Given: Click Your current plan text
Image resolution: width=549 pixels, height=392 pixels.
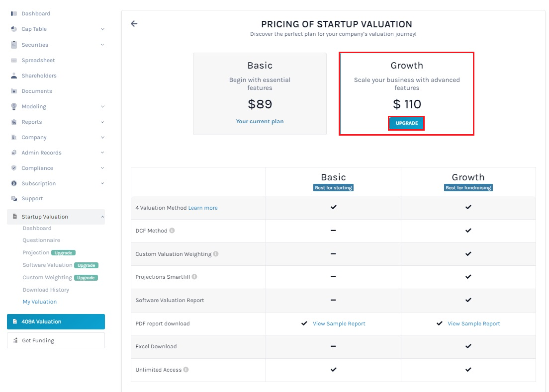Looking at the screenshot, I should pyautogui.click(x=260, y=121).
